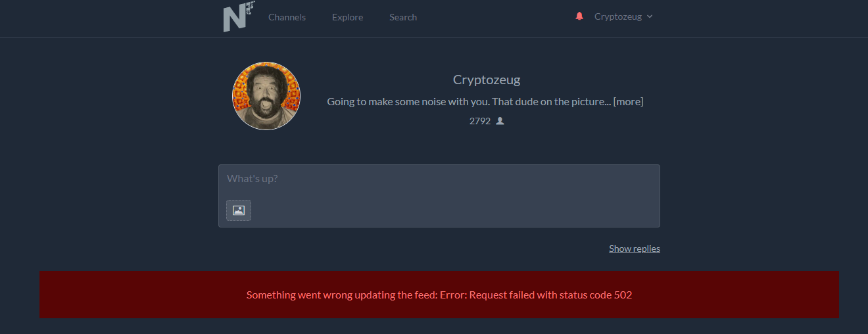868x334 pixels.
Task: View the 2792 followers count
Action: click(x=480, y=121)
